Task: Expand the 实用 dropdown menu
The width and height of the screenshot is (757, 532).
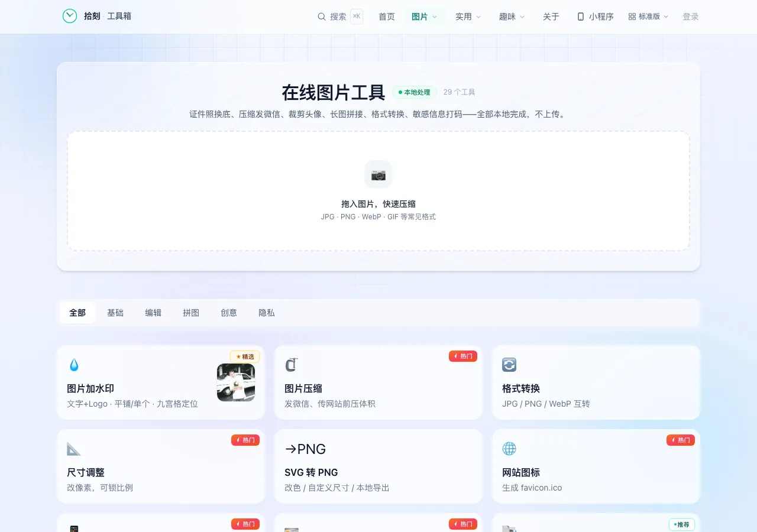Action: point(468,17)
